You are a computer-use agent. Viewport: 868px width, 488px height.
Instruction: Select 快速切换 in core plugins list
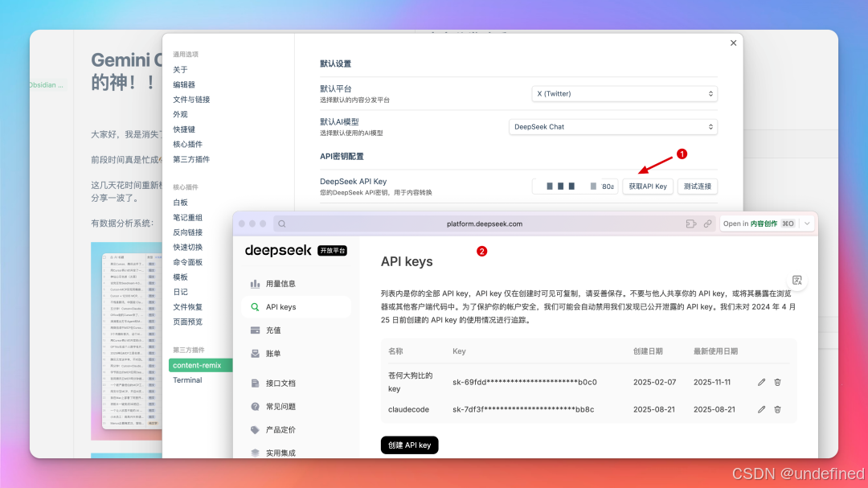click(x=187, y=248)
